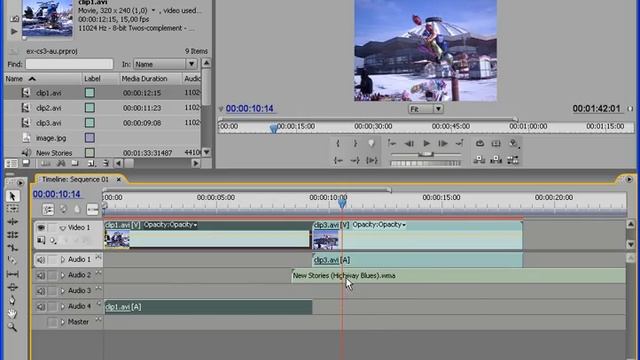Toggle Snap in the timeline

48,210
